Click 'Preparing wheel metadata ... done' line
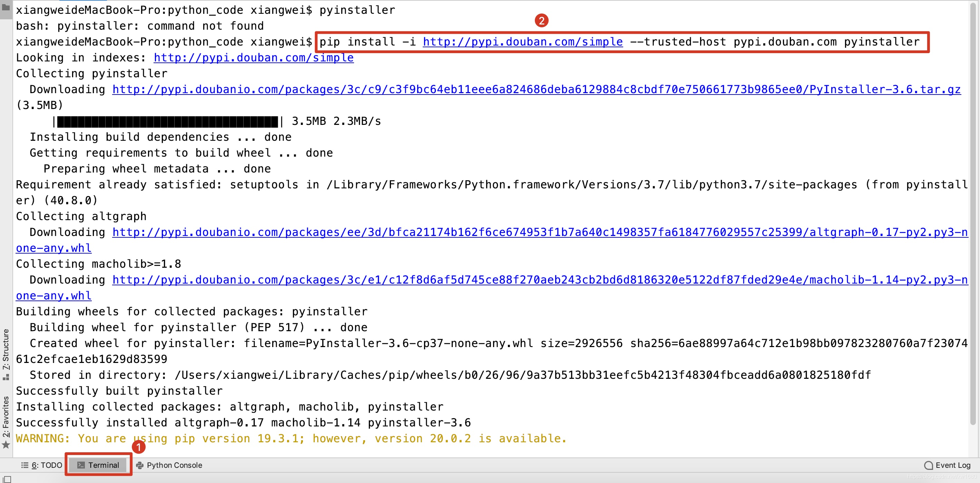The width and height of the screenshot is (980, 483). coord(157,169)
